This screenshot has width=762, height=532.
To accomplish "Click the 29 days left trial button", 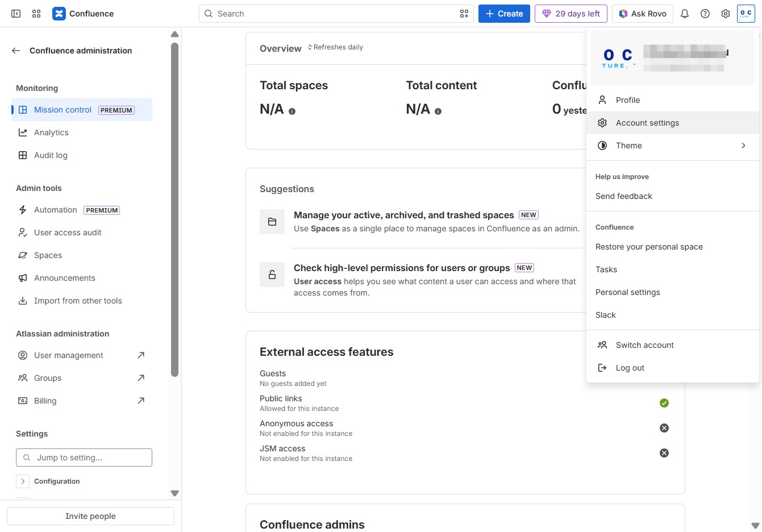I will pos(571,14).
